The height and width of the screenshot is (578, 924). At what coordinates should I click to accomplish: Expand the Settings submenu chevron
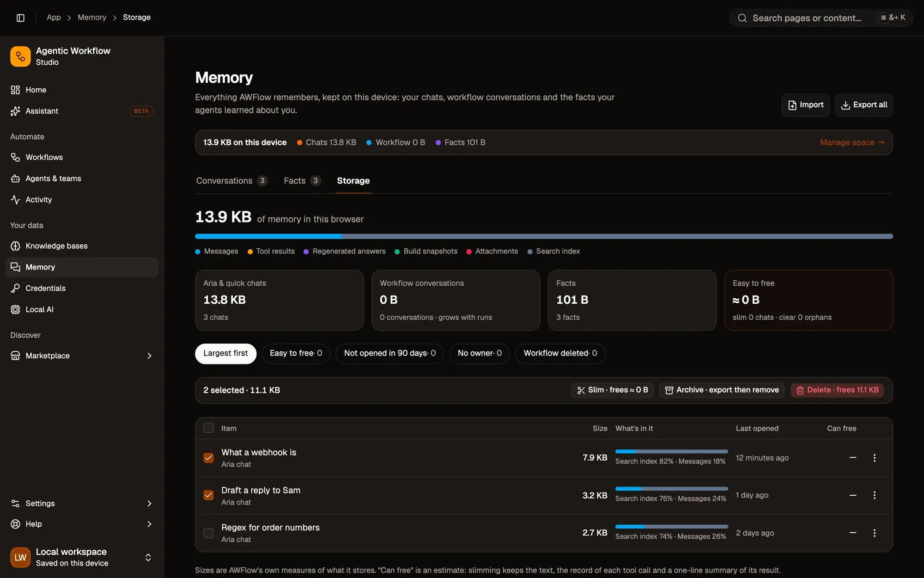pyautogui.click(x=149, y=504)
